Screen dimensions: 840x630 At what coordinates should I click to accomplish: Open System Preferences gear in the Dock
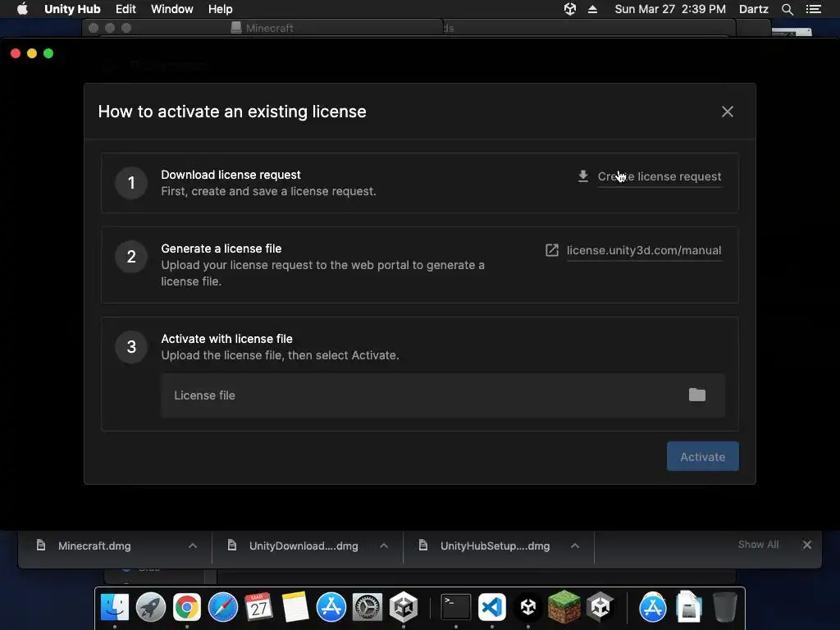coord(367,607)
